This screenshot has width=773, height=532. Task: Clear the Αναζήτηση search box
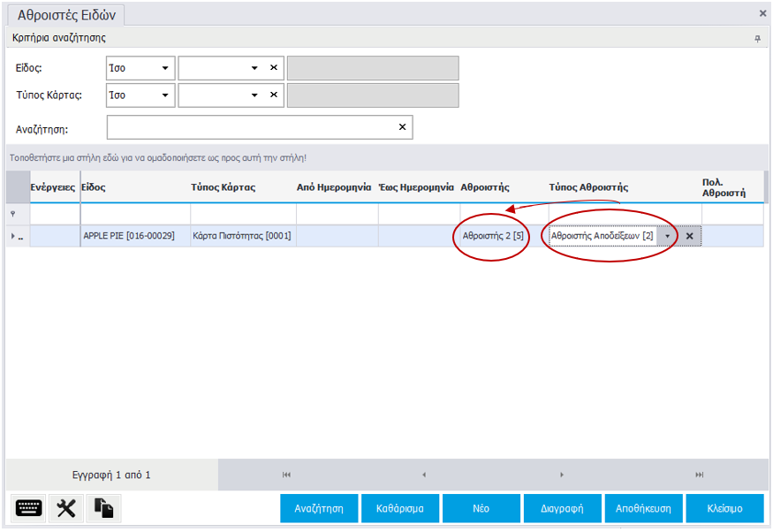point(403,127)
